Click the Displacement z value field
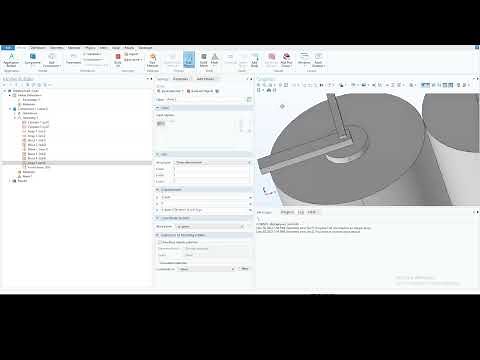 tap(204, 210)
